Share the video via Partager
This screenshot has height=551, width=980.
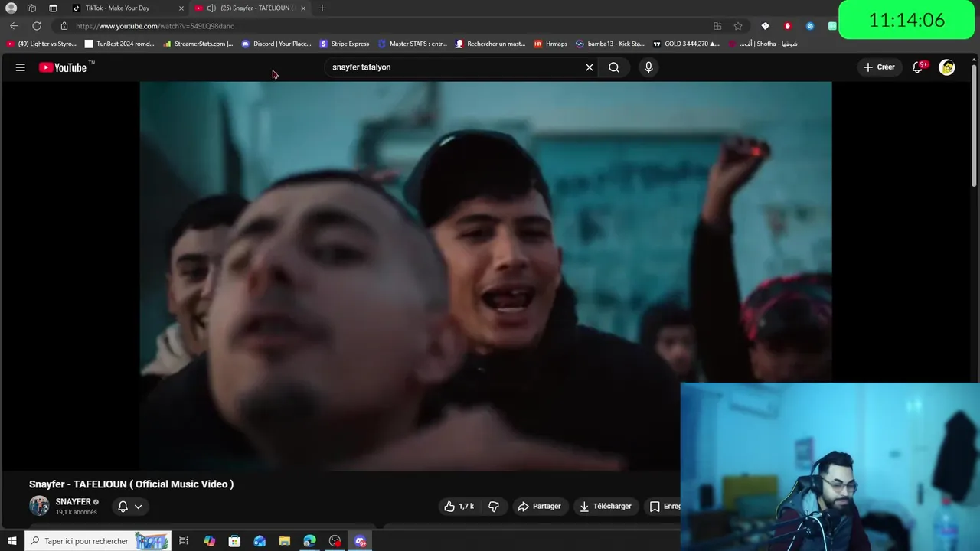pyautogui.click(x=539, y=507)
